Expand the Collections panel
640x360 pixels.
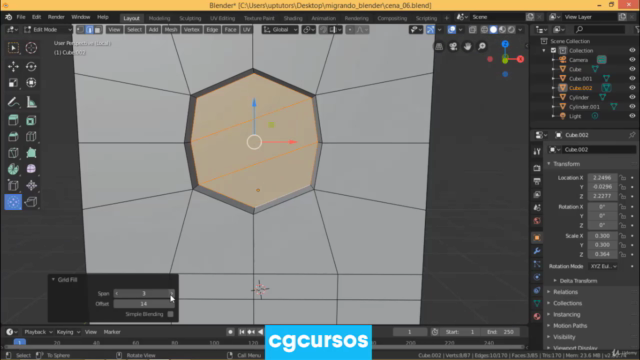567,303
